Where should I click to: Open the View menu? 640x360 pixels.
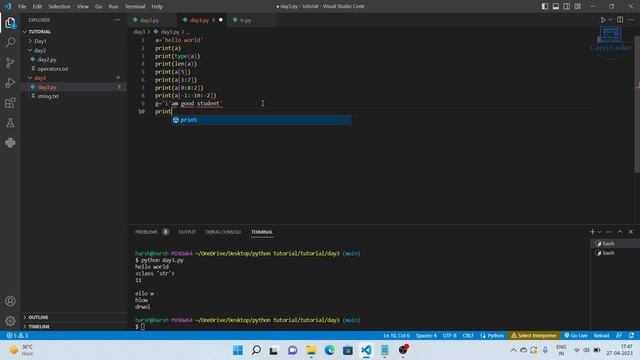click(x=83, y=7)
